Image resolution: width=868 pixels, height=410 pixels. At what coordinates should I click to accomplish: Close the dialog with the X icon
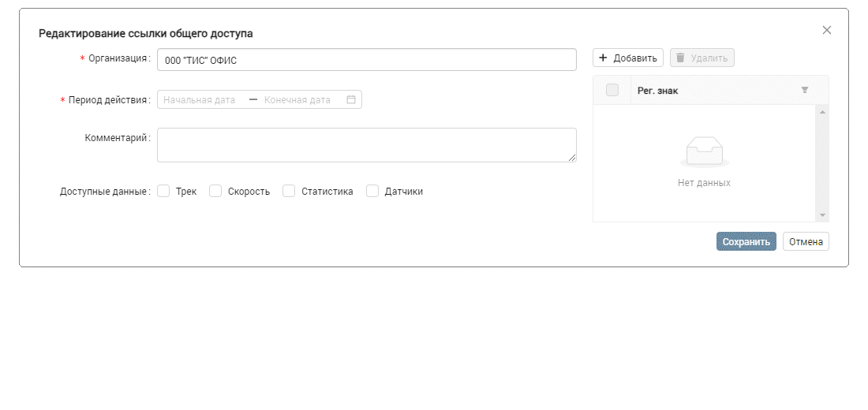click(x=827, y=30)
